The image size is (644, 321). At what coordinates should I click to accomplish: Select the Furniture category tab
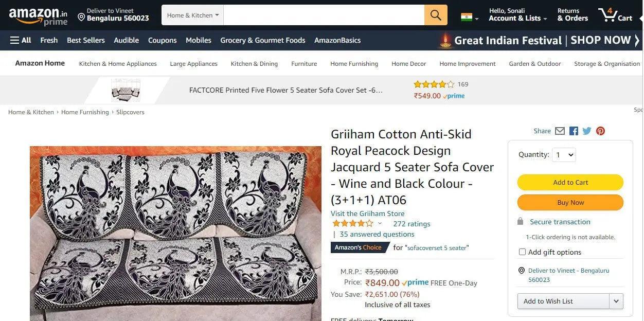pos(304,64)
